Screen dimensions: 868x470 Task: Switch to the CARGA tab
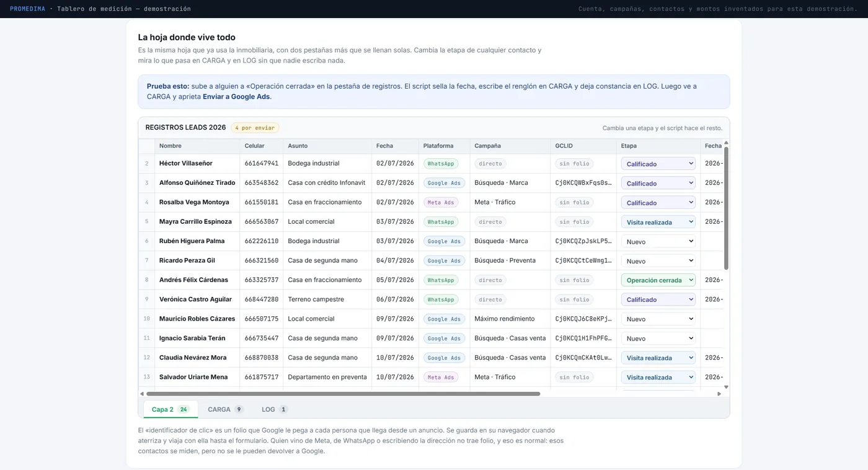225,409
